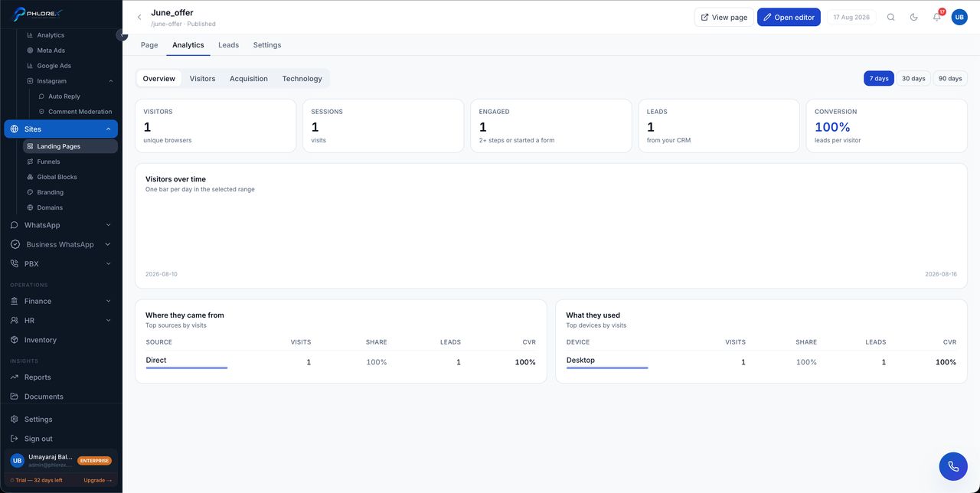Click the Open editor button

[x=789, y=17]
